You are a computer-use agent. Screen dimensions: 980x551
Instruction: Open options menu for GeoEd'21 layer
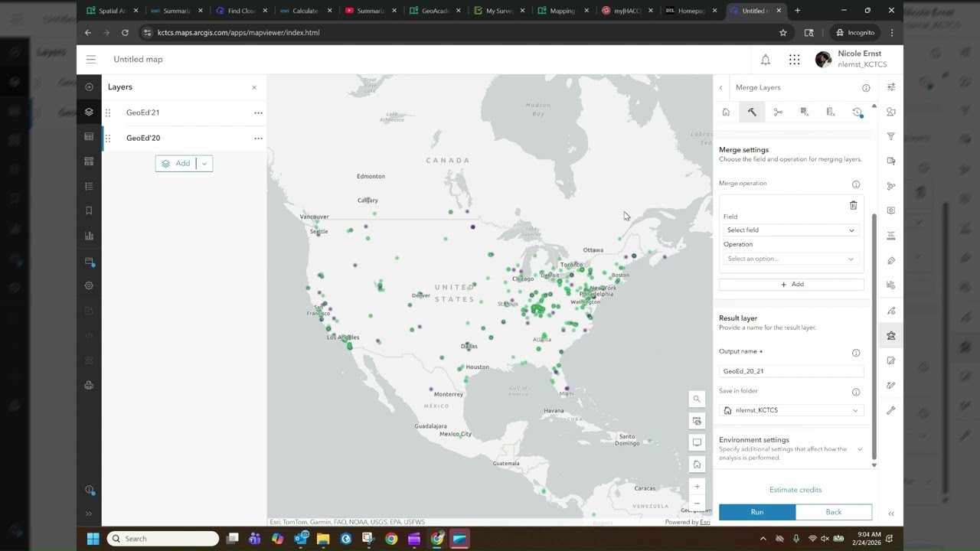click(x=258, y=112)
